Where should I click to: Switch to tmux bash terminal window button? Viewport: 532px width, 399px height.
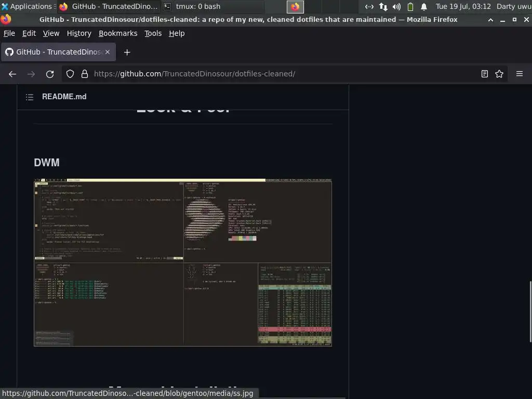(x=212, y=6)
